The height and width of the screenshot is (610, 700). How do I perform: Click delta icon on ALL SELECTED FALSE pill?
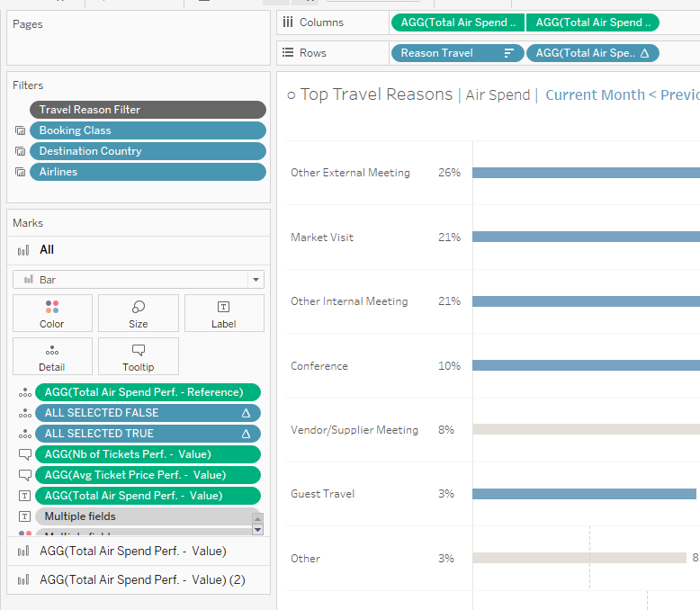(247, 413)
